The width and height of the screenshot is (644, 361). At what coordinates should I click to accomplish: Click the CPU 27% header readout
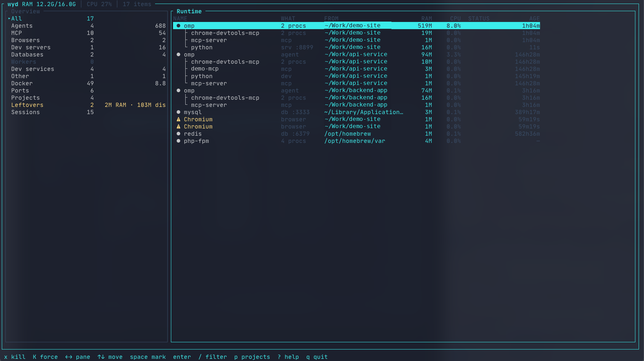click(99, 4)
